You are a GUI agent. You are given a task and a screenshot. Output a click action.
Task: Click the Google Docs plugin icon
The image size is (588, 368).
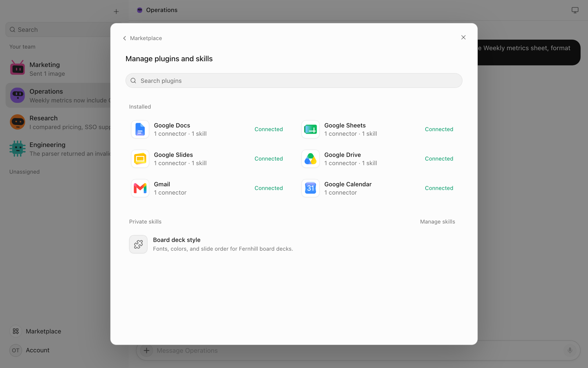140,129
